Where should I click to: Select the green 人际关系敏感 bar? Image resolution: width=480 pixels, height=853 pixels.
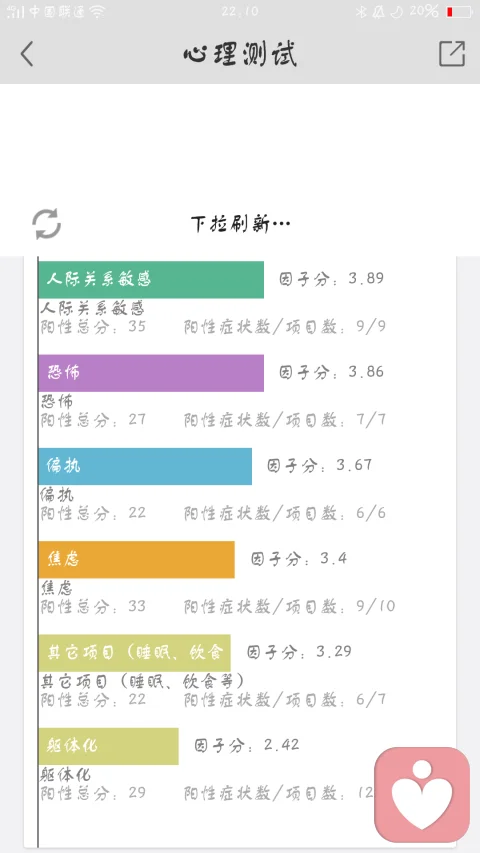click(151, 280)
